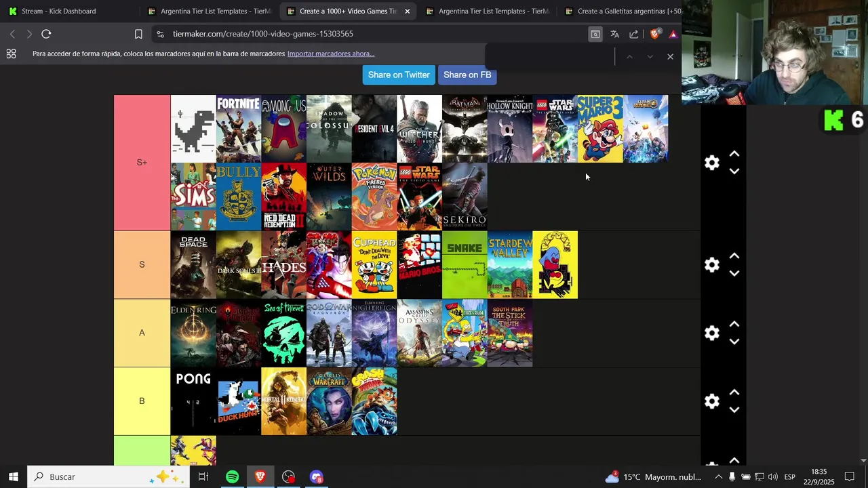This screenshot has width=868, height=488.
Task: Select the Duck Hunt tile
Action: point(239,401)
